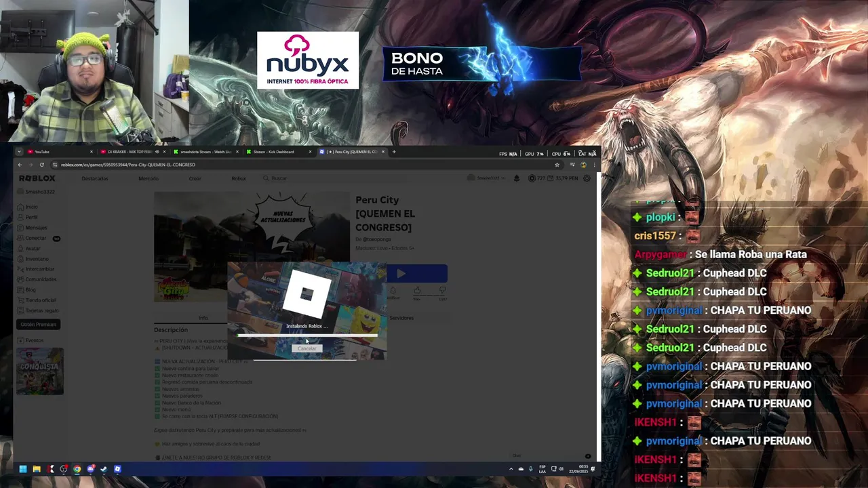Bookmark this page with star icon
This screenshot has width=868, height=488.
pyautogui.click(x=557, y=165)
